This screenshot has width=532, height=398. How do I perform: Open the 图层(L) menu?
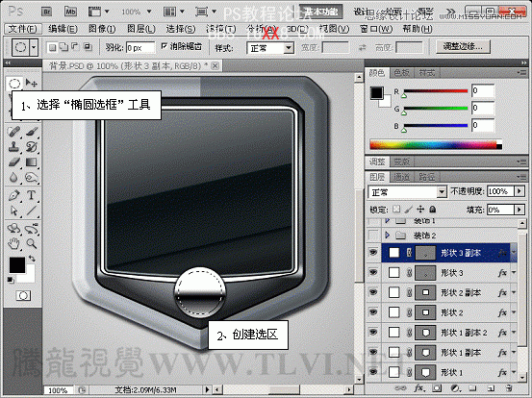click(141, 29)
